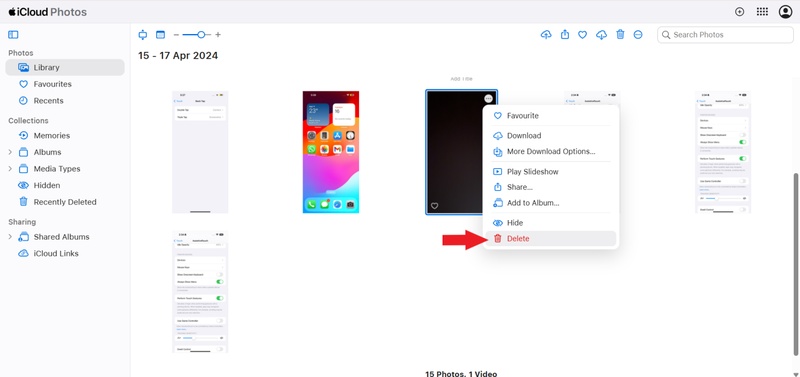
Task: Choose More Download Options from menu
Action: tap(551, 152)
